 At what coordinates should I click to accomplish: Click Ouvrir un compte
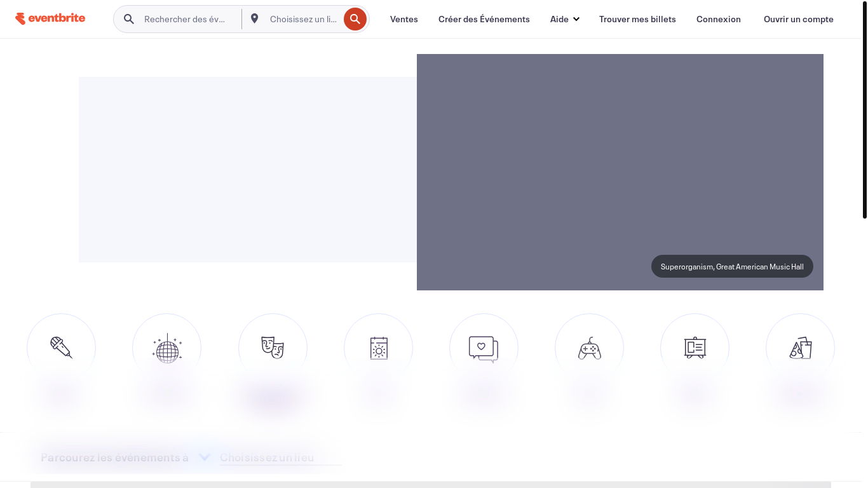799,19
